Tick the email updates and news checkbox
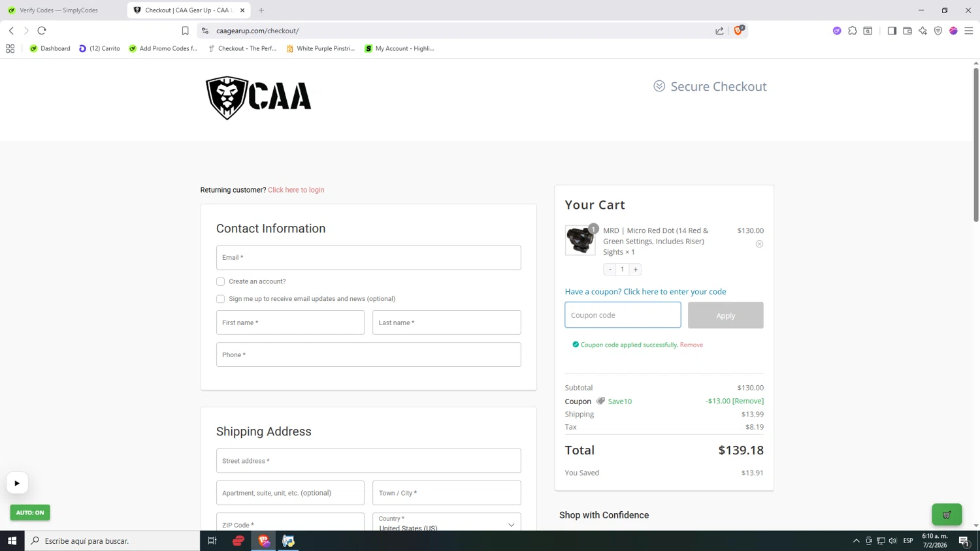Viewport: 980px width, 551px height. [220, 299]
